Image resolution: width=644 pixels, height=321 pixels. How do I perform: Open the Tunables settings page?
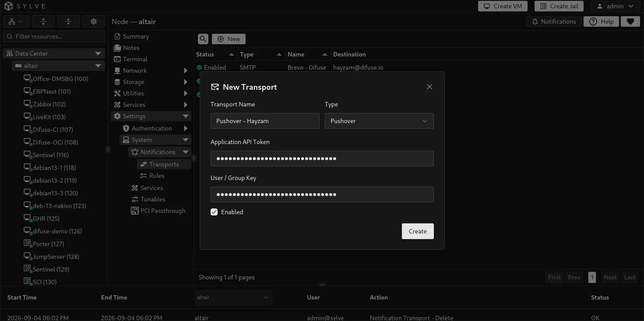pos(153,199)
